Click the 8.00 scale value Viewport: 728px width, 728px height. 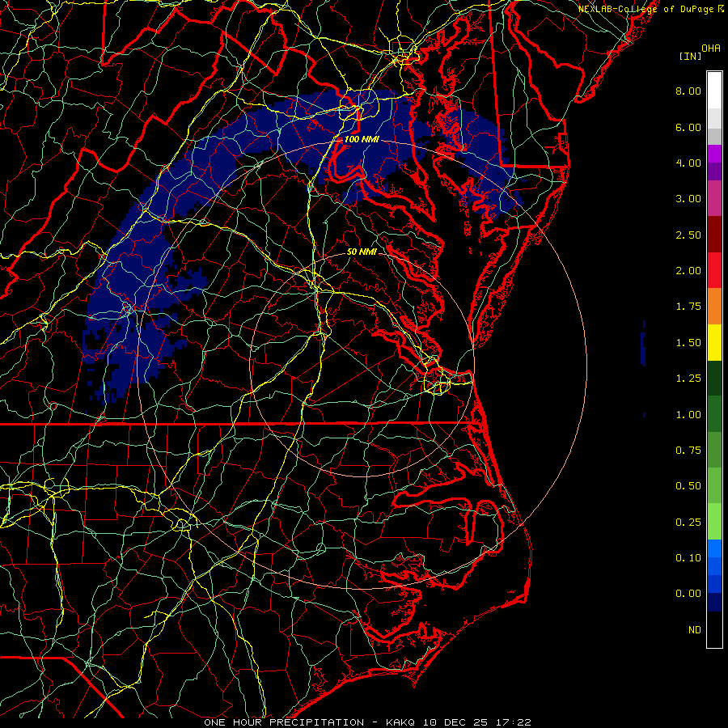point(688,91)
